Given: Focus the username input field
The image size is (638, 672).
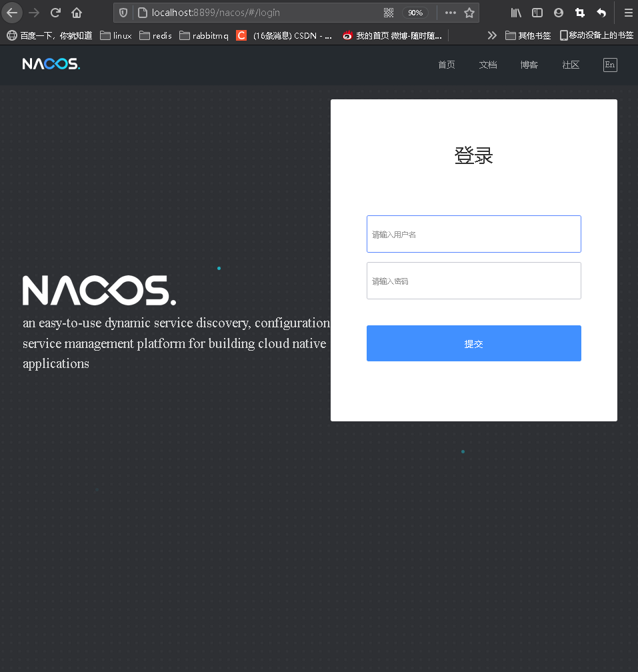Looking at the screenshot, I should coord(474,234).
